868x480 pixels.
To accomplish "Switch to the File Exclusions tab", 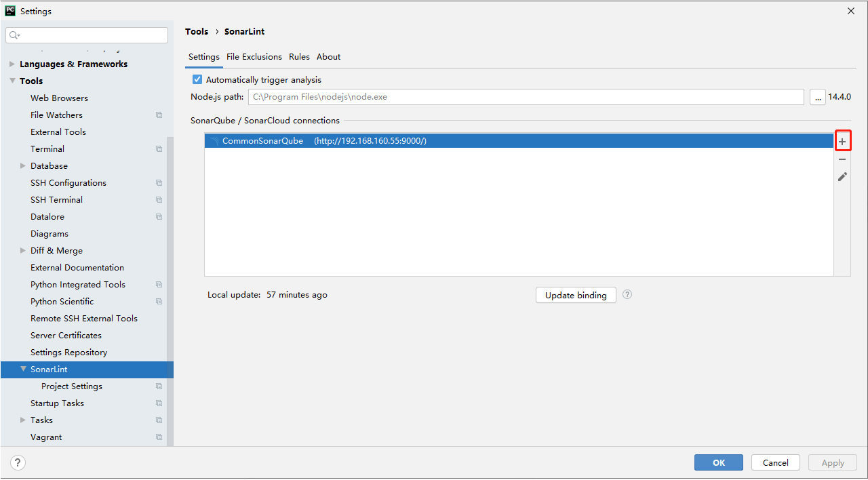I will pyautogui.click(x=254, y=57).
